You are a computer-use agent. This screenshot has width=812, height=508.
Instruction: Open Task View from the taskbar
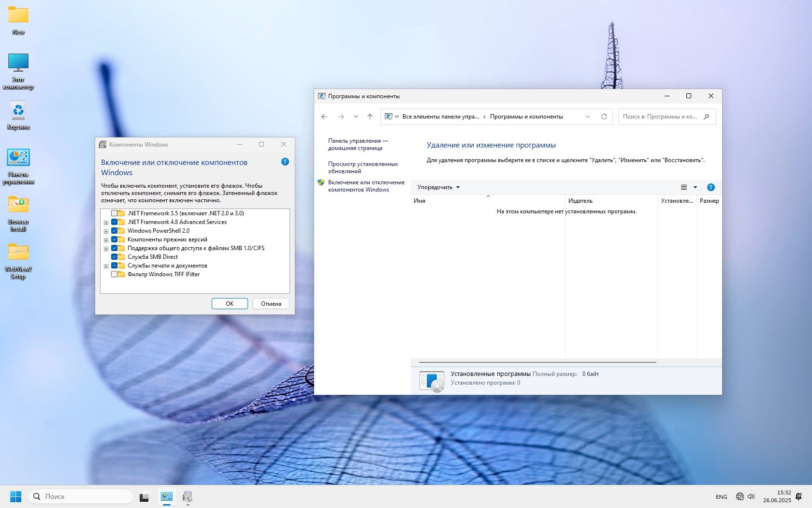(x=144, y=497)
